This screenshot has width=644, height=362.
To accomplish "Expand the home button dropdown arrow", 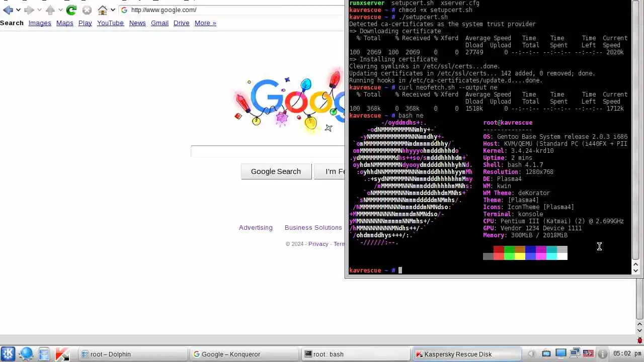I will tap(113, 10).
